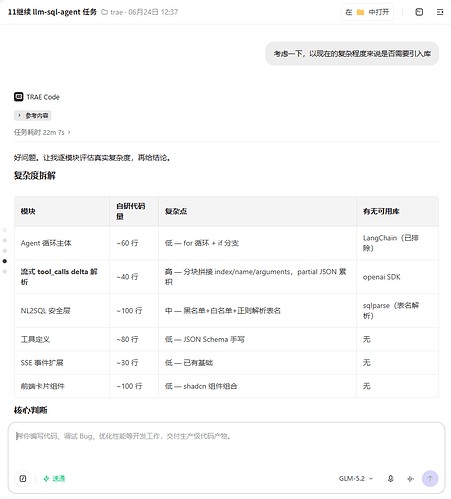Screen dimensions: 451x499
Task: Open the slash command icon in the input box
Action: (23, 479)
